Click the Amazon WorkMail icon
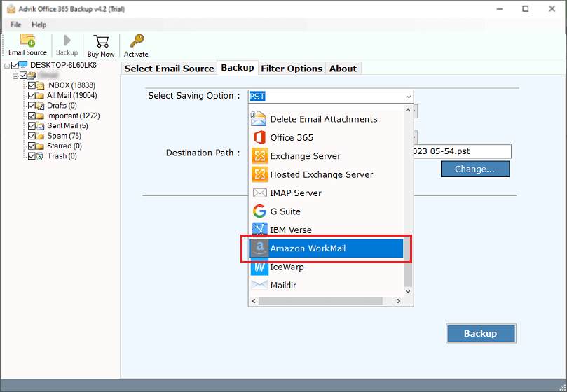This screenshot has width=567, height=392. (259, 248)
